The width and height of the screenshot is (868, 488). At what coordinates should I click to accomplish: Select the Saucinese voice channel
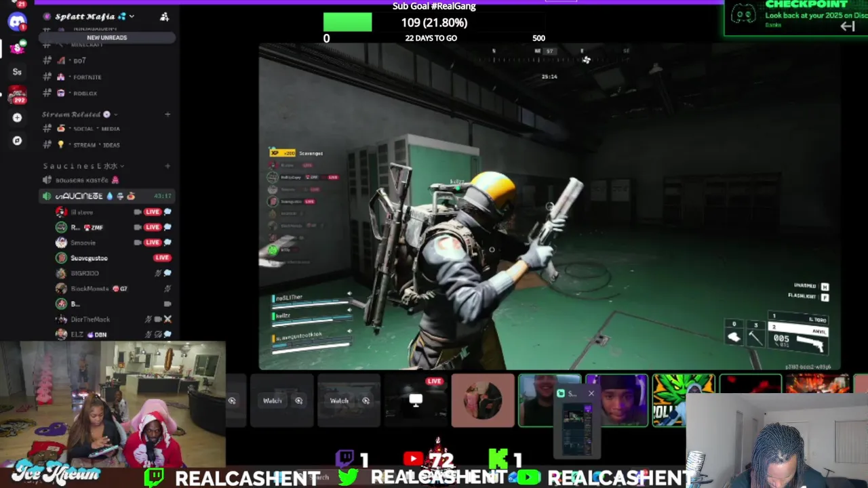(106, 196)
